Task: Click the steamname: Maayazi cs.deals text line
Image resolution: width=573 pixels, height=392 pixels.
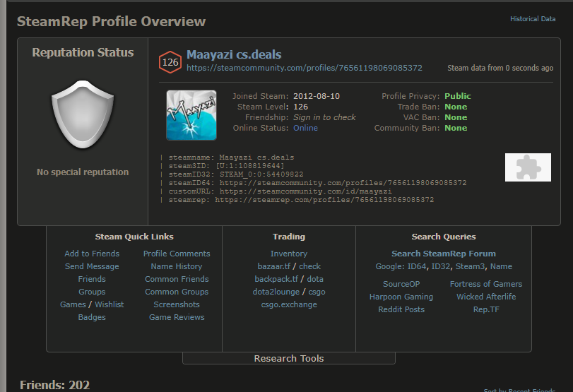Action: (x=231, y=158)
